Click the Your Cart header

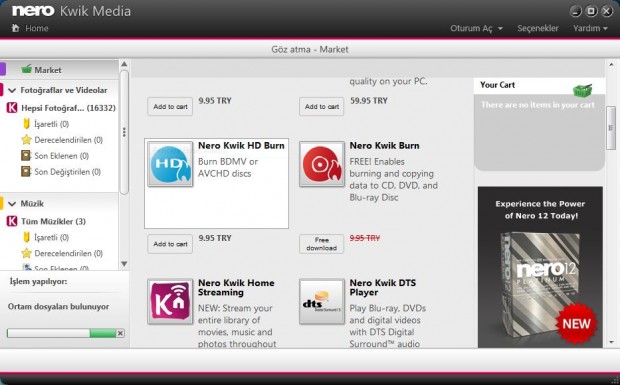point(497,85)
